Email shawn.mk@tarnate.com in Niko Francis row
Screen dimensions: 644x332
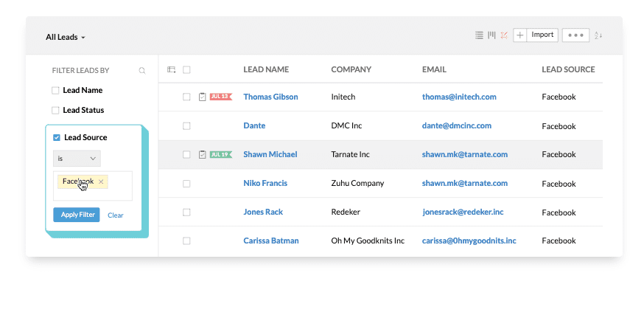(x=465, y=183)
